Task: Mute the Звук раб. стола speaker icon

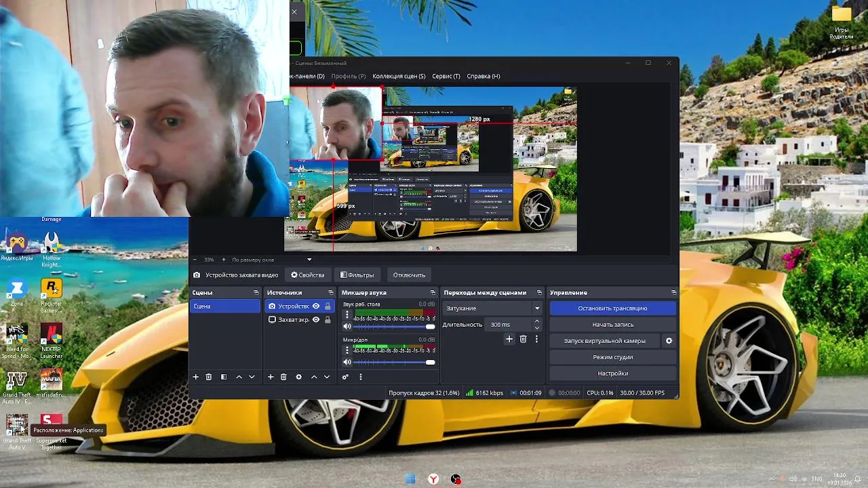Action: [347, 327]
